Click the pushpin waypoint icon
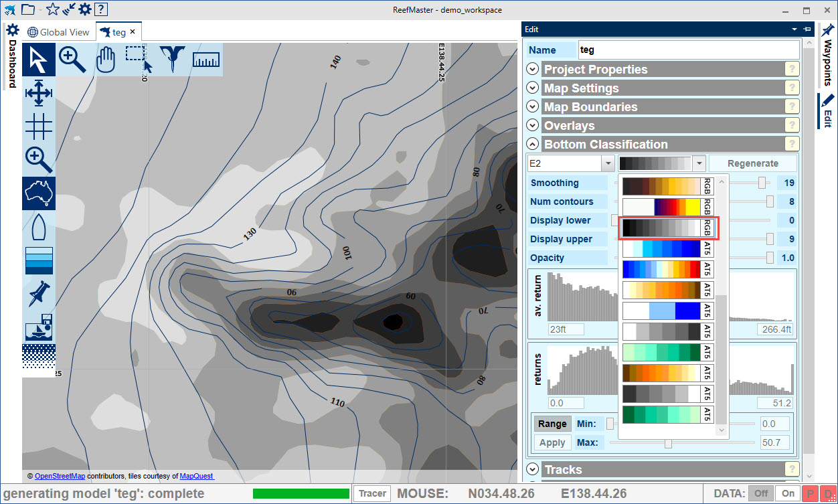Viewport: 838px width, 504px height. 39,294
